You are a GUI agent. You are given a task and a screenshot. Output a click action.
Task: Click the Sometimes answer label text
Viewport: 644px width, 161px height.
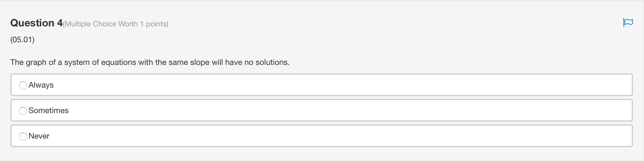pyautogui.click(x=48, y=111)
